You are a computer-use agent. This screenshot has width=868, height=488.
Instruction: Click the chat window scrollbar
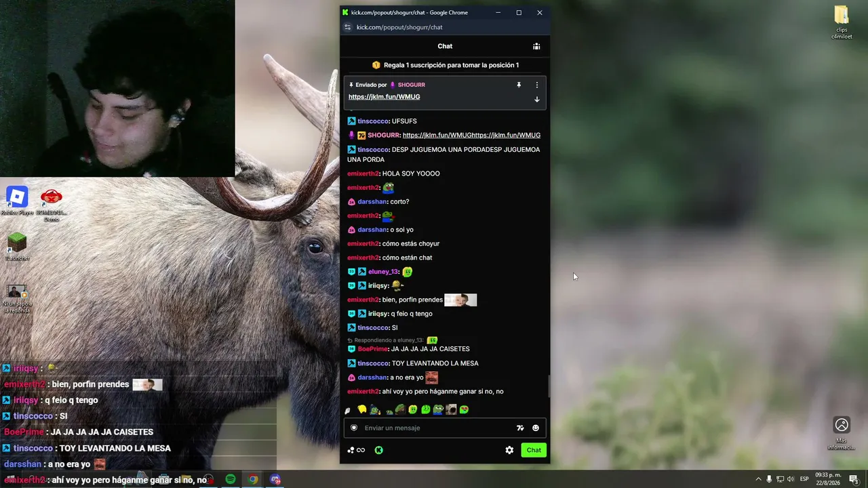click(x=548, y=386)
